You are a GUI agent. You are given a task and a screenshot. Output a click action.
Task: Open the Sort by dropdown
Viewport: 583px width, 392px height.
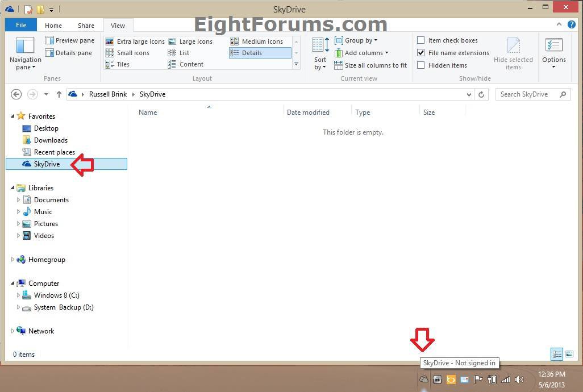coord(320,53)
